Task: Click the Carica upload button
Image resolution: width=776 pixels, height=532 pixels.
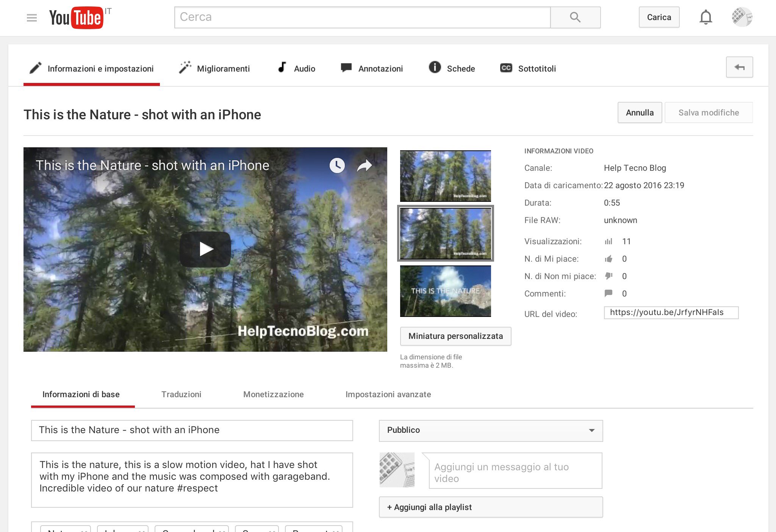Action: pos(659,17)
